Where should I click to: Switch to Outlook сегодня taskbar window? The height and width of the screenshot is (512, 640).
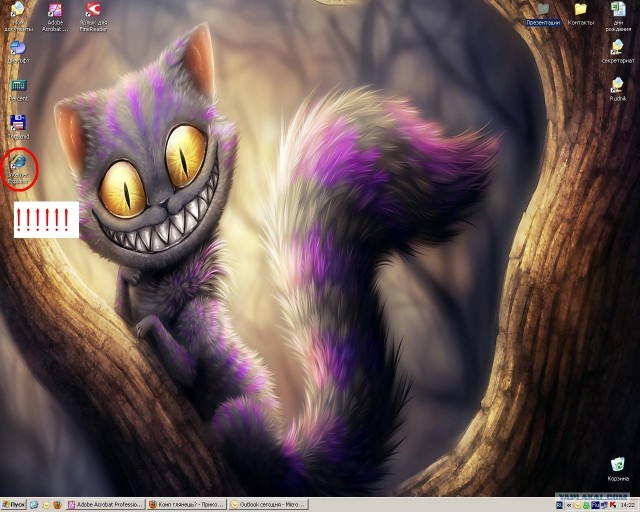click(x=268, y=505)
